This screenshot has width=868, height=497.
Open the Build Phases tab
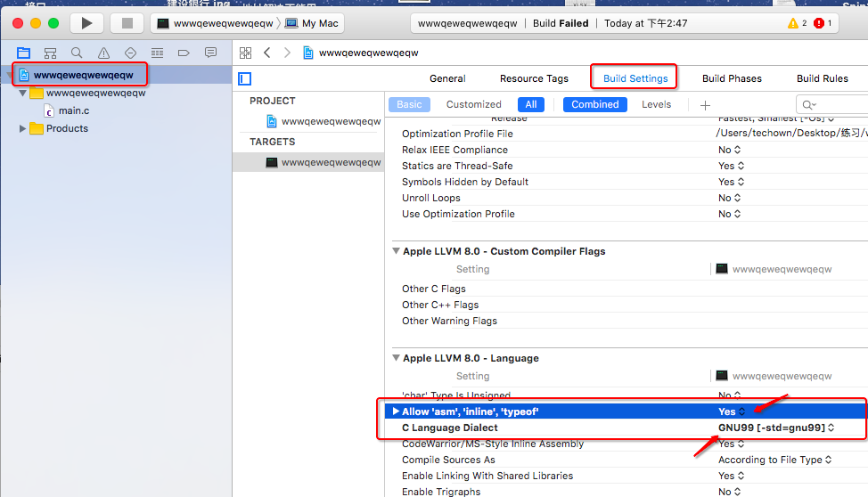[x=732, y=78]
